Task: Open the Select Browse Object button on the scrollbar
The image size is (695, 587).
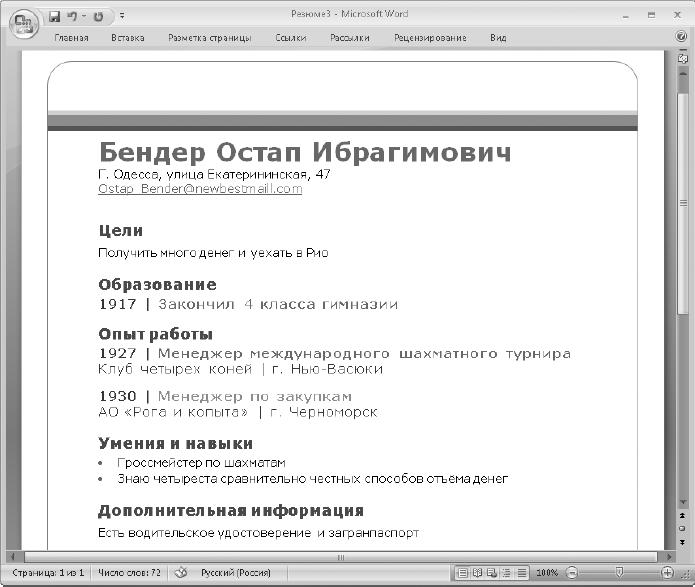Action: tap(683, 528)
